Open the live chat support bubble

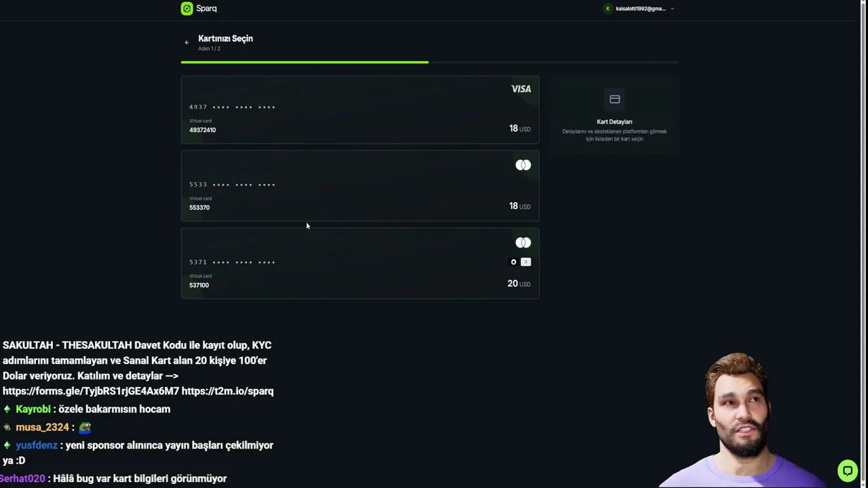tap(847, 470)
